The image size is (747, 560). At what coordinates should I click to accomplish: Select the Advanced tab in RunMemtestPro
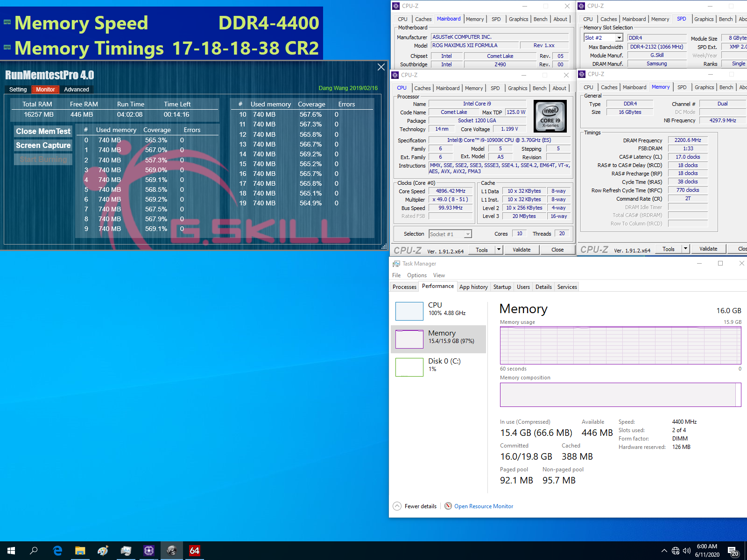76,89
